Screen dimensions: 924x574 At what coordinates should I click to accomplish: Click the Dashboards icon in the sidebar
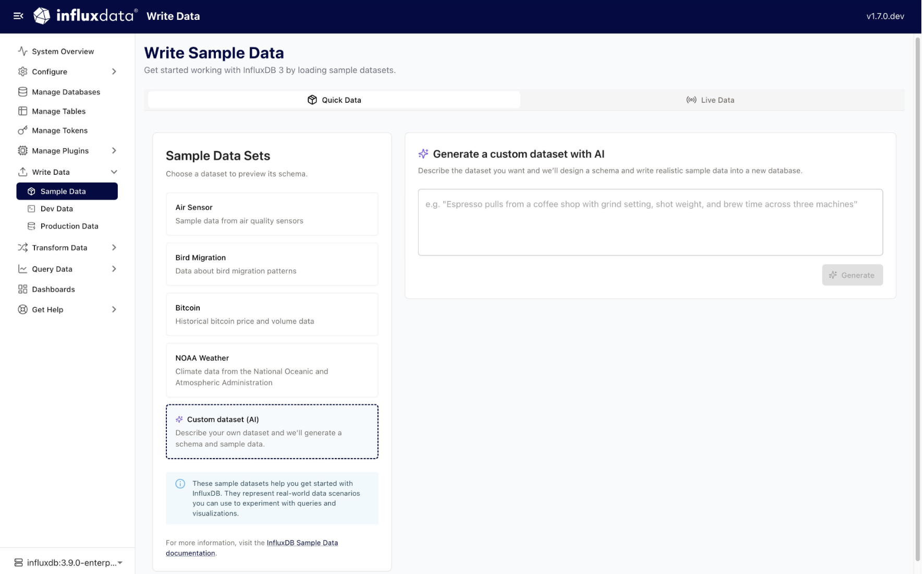pyautogui.click(x=22, y=289)
